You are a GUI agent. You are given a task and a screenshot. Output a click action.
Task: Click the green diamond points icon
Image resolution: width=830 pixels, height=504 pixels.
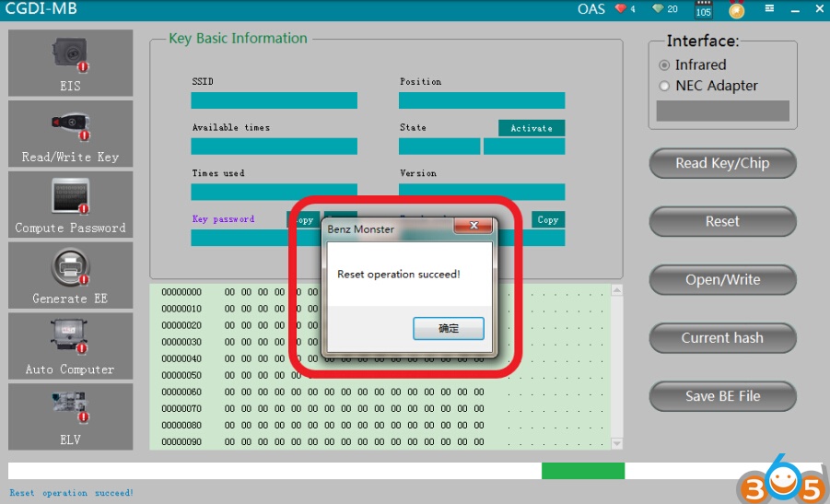point(658,8)
